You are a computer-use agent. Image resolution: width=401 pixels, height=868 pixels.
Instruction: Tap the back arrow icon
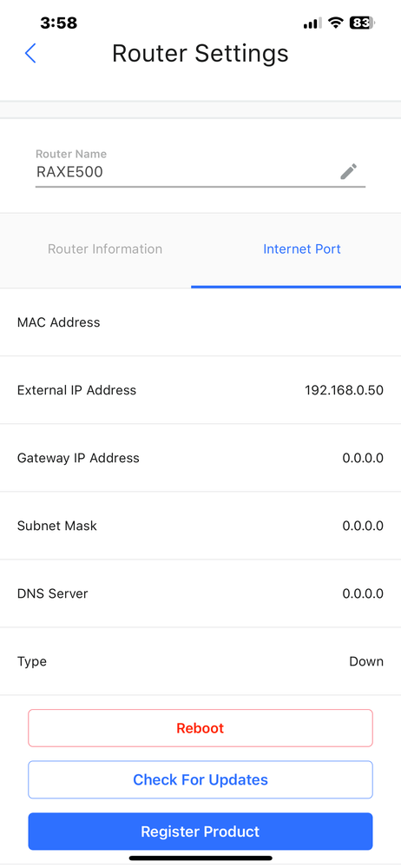click(x=30, y=54)
